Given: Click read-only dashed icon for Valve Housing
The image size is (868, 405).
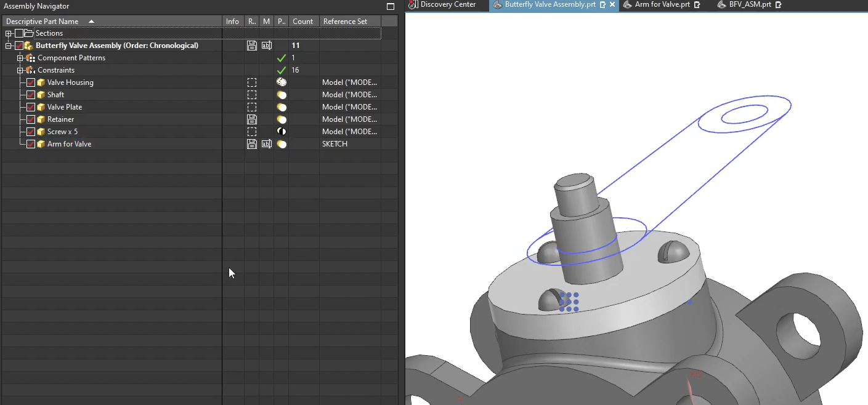Looking at the screenshot, I should [x=251, y=82].
